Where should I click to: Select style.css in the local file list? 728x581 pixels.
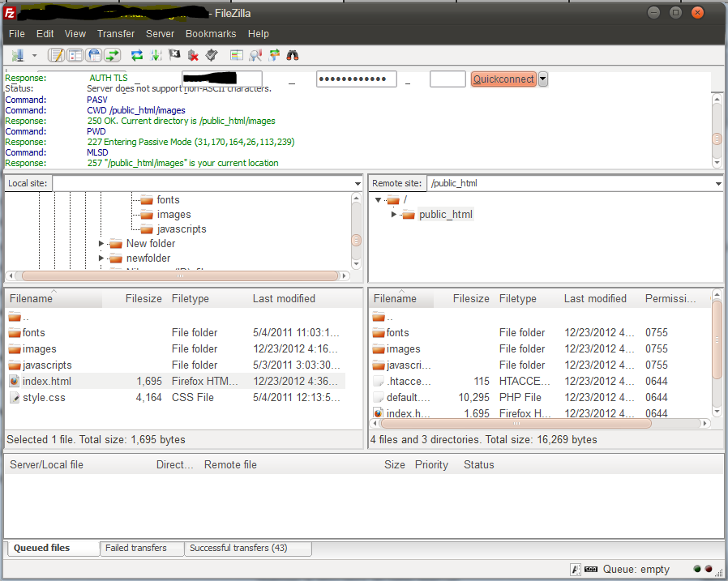point(177,398)
